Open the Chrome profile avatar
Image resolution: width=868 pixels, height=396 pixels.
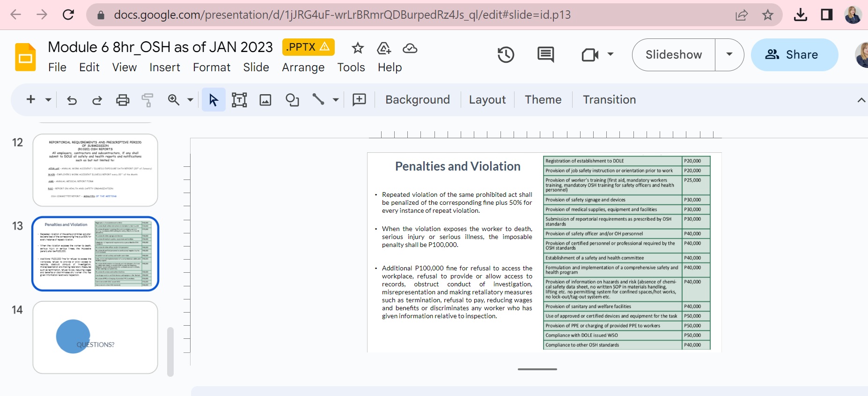tap(853, 15)
